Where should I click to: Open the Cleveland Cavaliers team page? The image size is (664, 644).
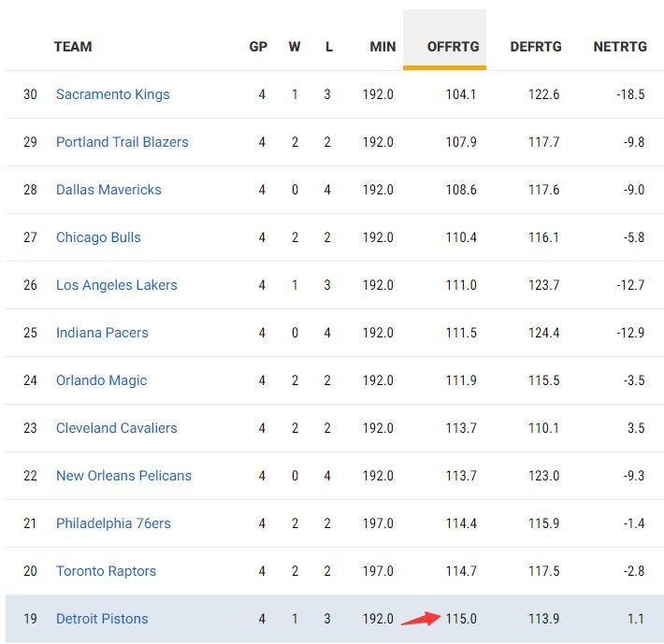(x=116, y=428)
